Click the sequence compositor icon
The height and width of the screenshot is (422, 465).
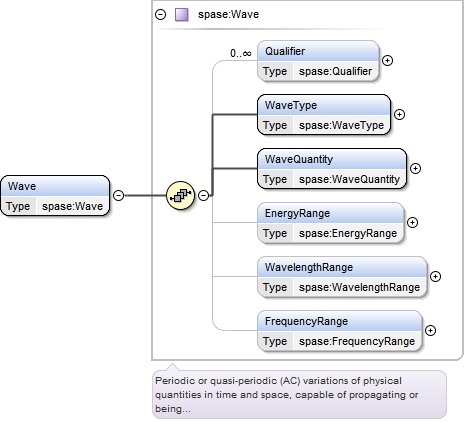(x=180, y=195)
